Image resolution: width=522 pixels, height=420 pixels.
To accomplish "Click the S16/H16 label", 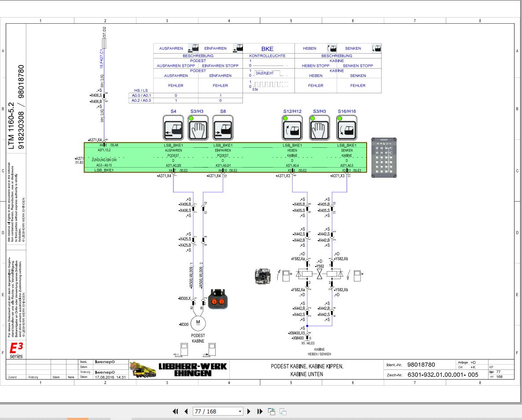I will coord(347,111).
